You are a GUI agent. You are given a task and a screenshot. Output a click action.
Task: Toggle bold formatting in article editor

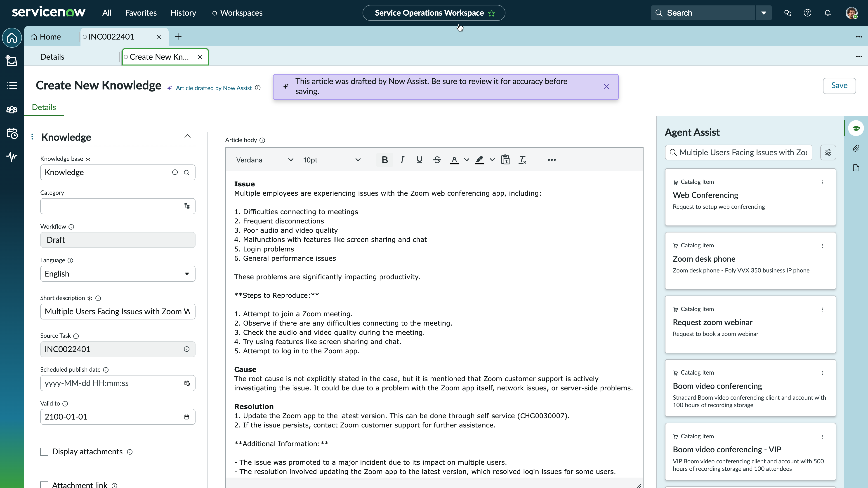(384, 160)
